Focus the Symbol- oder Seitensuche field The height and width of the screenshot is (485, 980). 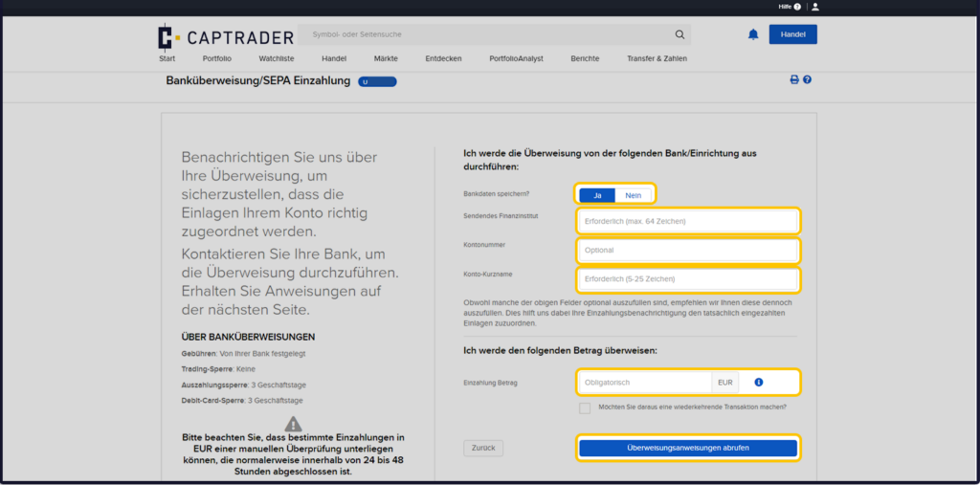494,34
